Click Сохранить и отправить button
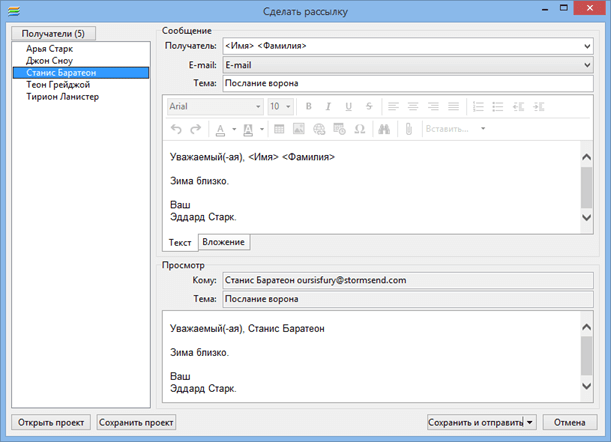Screen dimensions: 611x442 (475, 422)
